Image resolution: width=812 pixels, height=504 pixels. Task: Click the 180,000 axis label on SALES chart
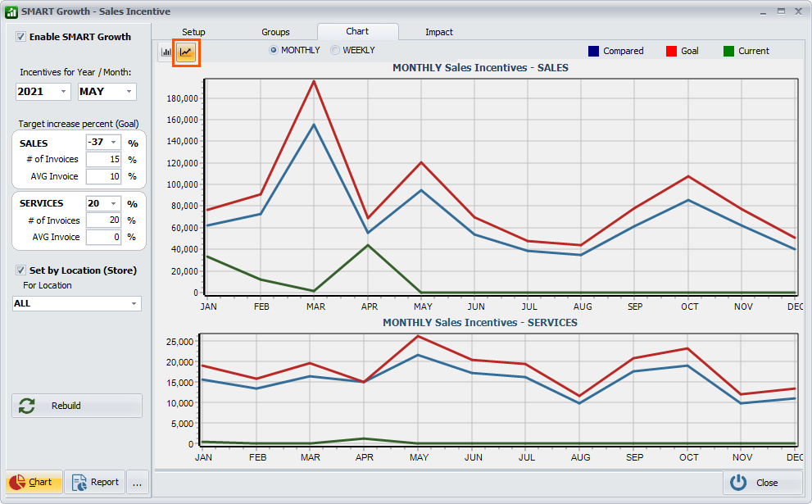(x=182, y=98)
